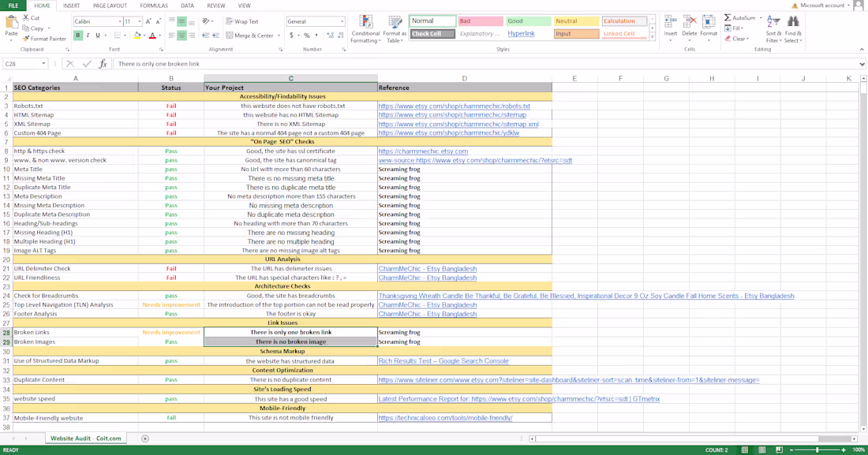
Task: Adjust the zoom slider in status bar
Action: pos(817,450)
